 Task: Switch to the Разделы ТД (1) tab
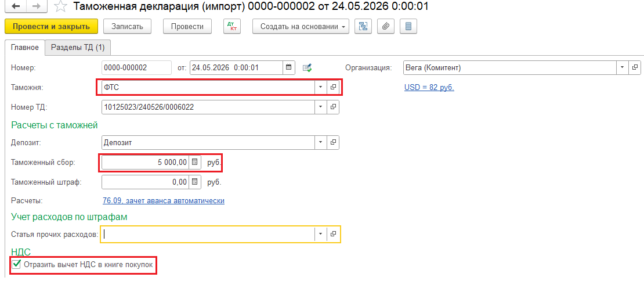78,47
